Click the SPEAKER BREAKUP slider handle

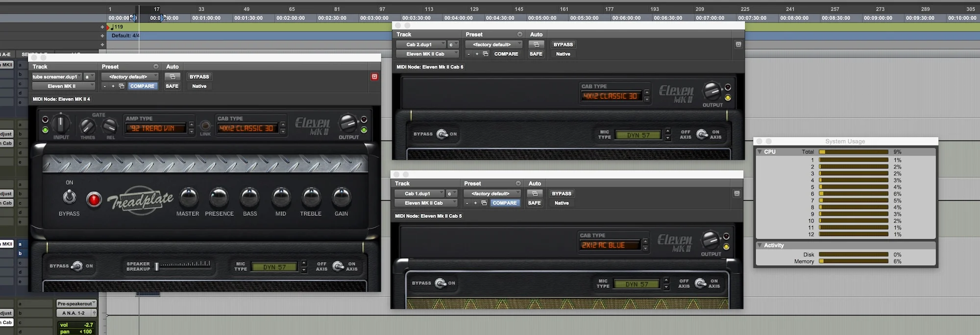pyautogui.click(x=157, y=266)
